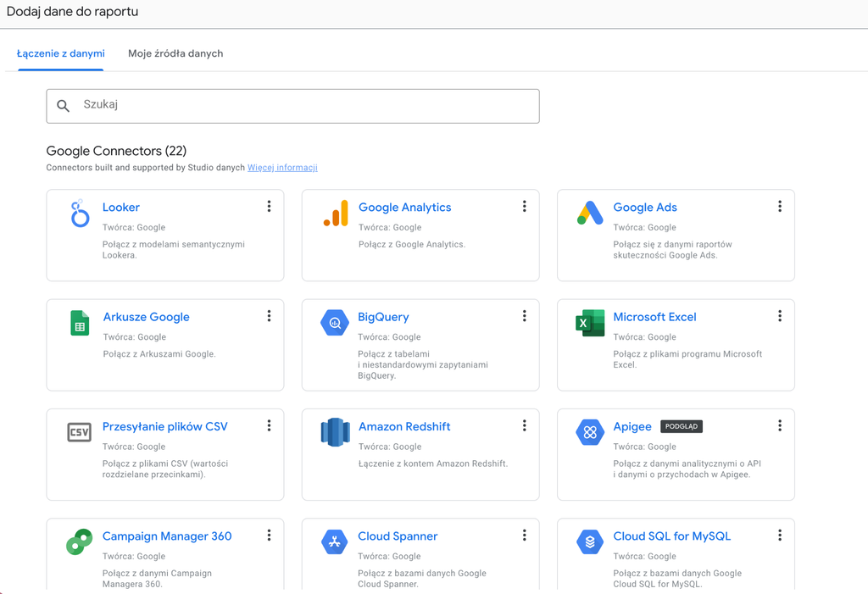Select the Google Analytics connector title

tap(404, 208)
